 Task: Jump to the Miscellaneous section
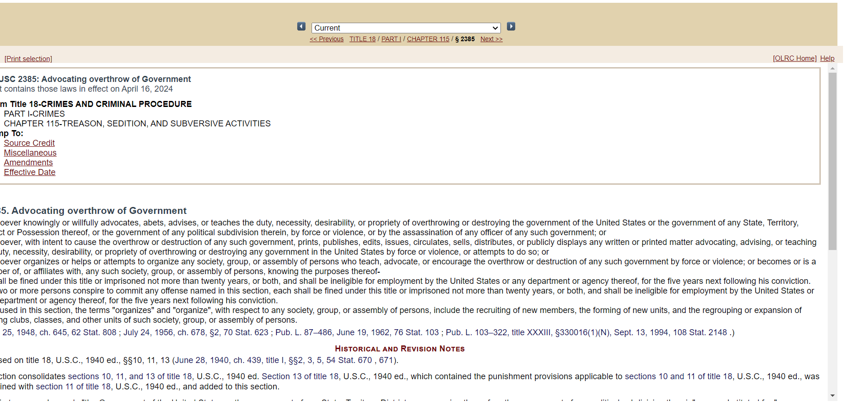[x=30, y=153]
